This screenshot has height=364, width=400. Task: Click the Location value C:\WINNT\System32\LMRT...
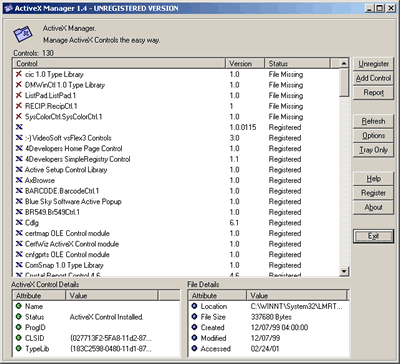pos(296,306)
